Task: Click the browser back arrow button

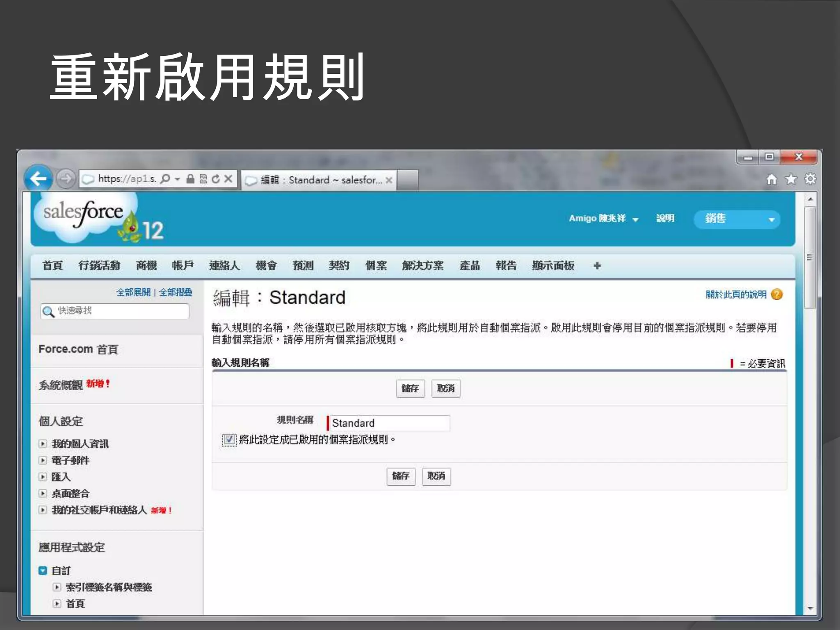Action: (38, 178)
